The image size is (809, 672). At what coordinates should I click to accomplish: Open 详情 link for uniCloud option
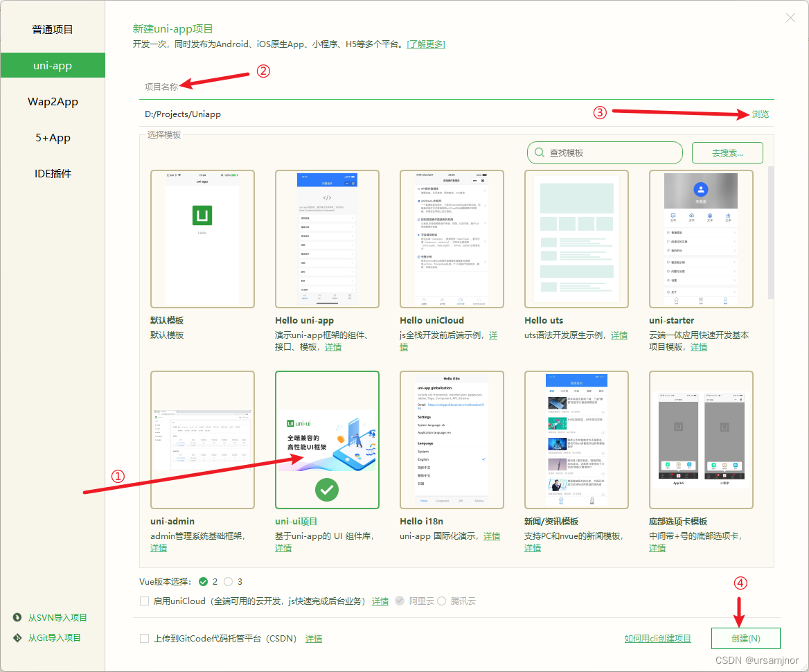(380, 601)
